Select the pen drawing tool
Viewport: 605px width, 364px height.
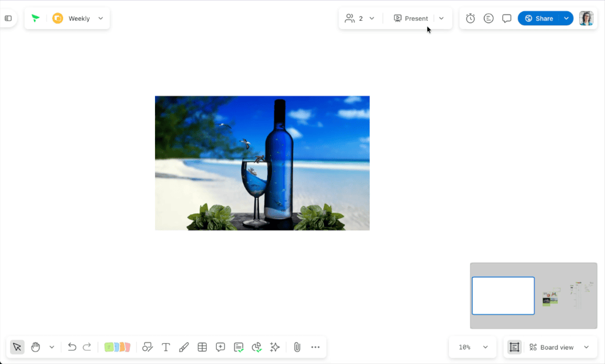coord(183,347)
